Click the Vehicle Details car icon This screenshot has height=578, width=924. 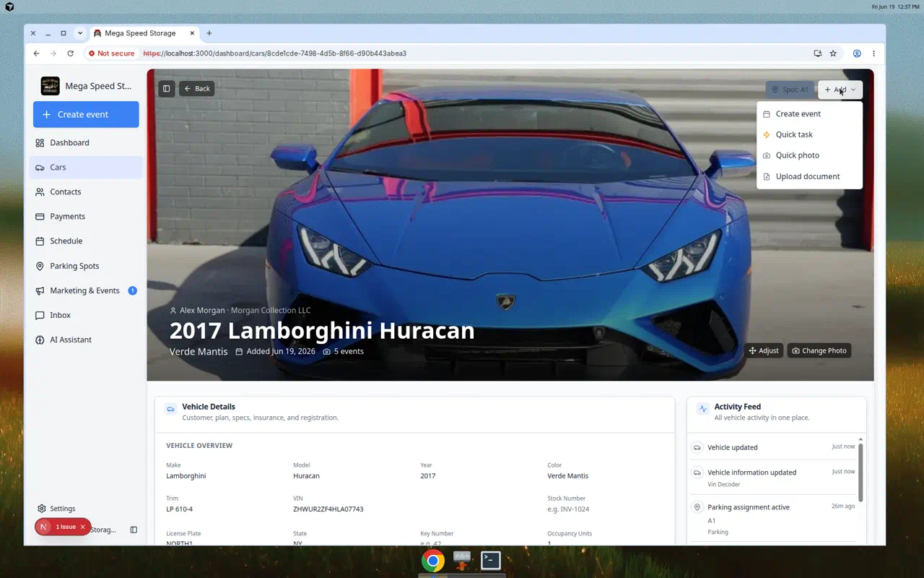click(x=171, y=409)
